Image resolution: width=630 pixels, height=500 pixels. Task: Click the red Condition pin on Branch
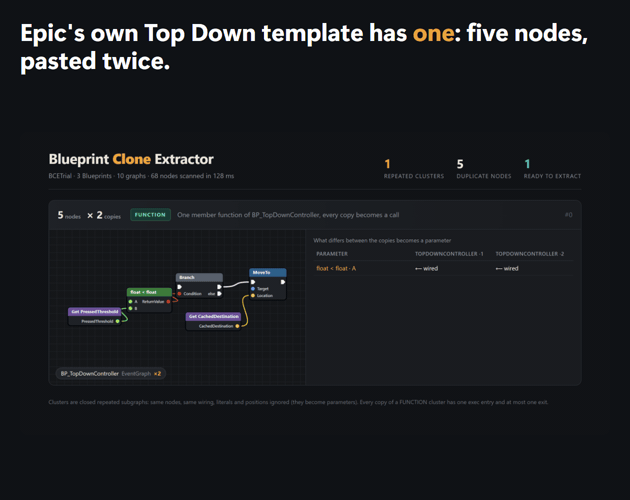(180, 294)
